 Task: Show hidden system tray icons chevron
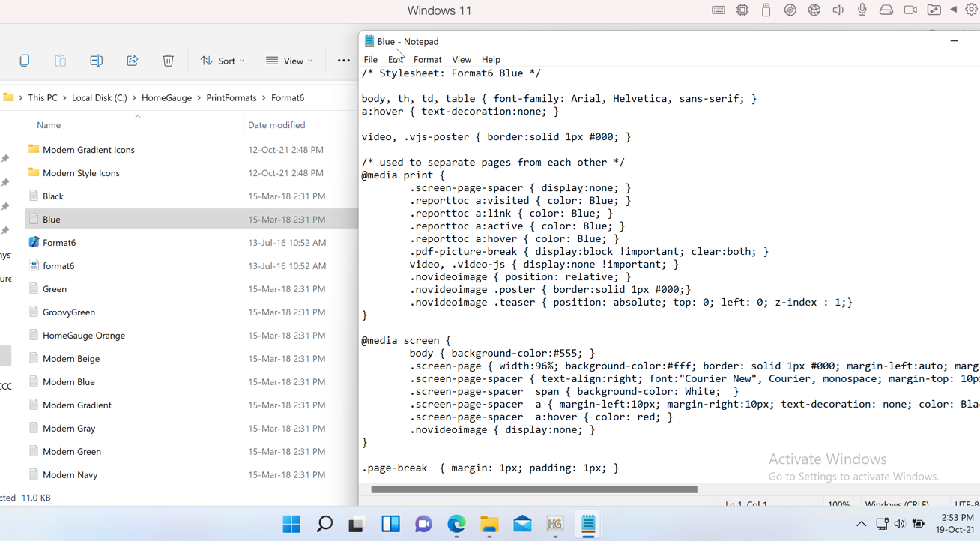[x=861, y=524]
